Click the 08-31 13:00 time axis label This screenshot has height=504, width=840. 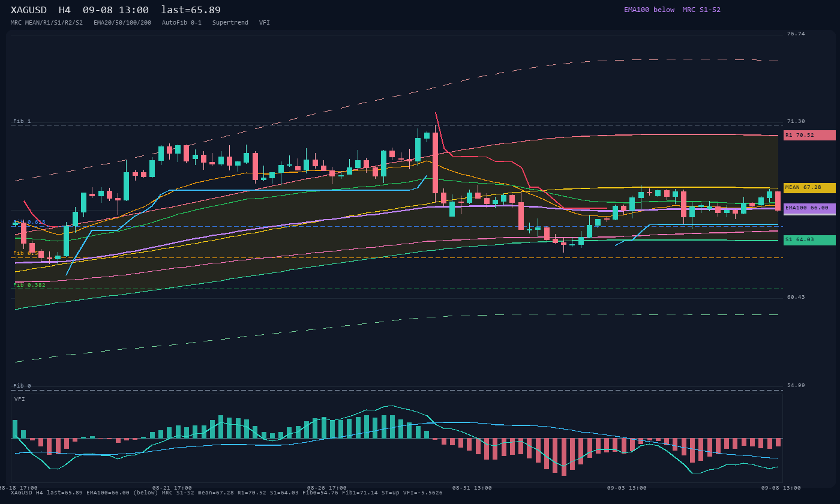tap(472, 488)
